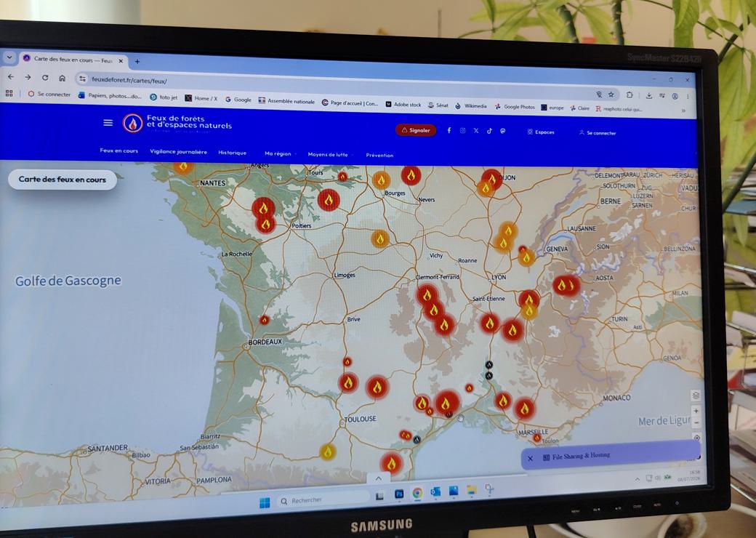Open the Mastodon social icon after TikTok
Image resolution: width=756 pixels, height=538 pixels.
503,131
